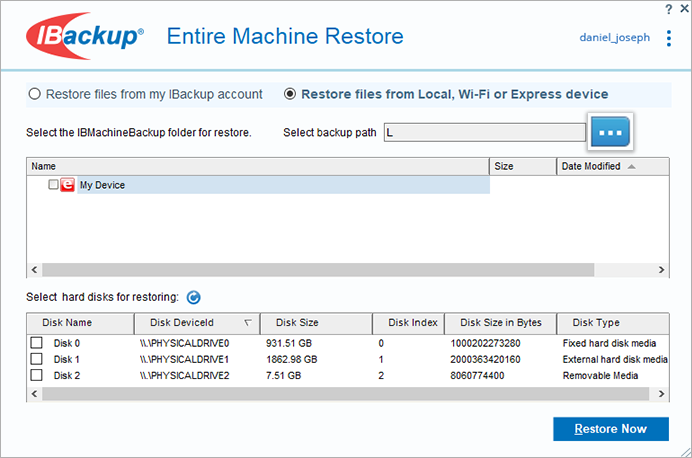The image size is (692, 458).
Task: Click the External hard disk media cell
Action: pyautogui.click(x=615, y=360)
